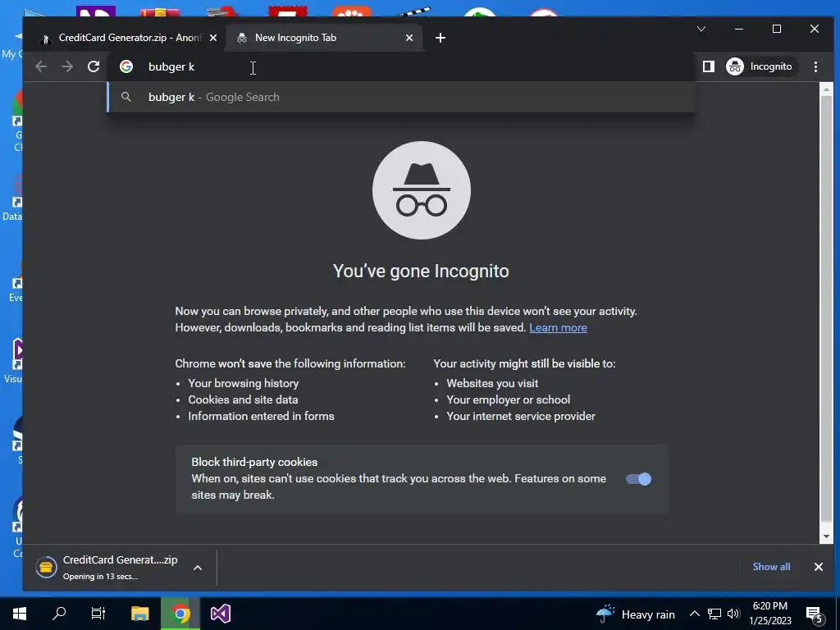
Task: Click 'Your employer or school' text
Action: [x=509, y=399]
